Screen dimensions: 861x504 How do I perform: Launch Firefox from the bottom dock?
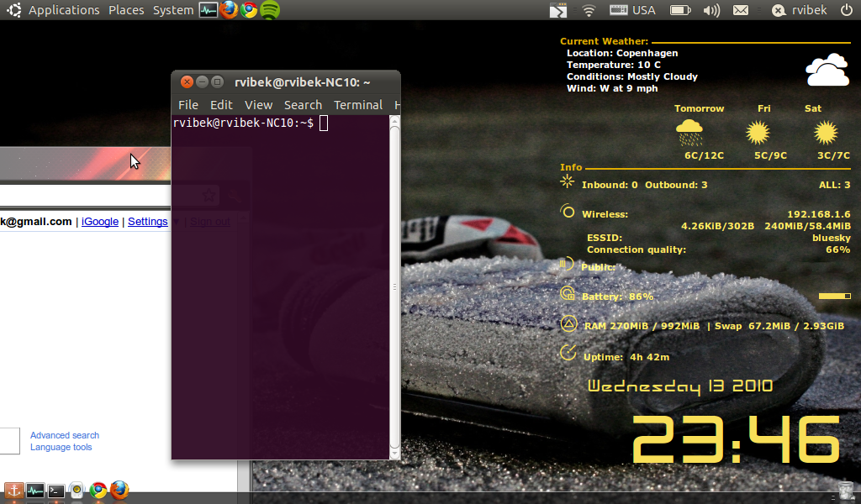(x=119, y=490)
